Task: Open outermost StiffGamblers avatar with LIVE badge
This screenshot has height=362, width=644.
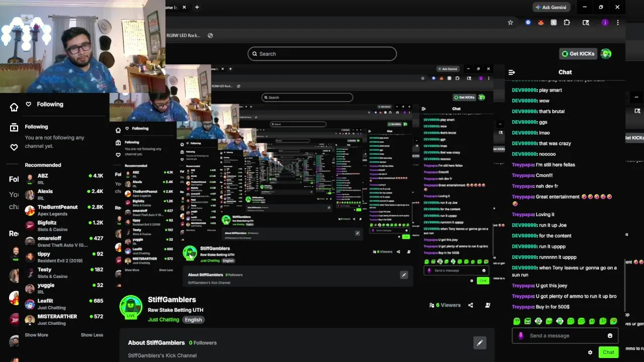Action: pos(131,307)
